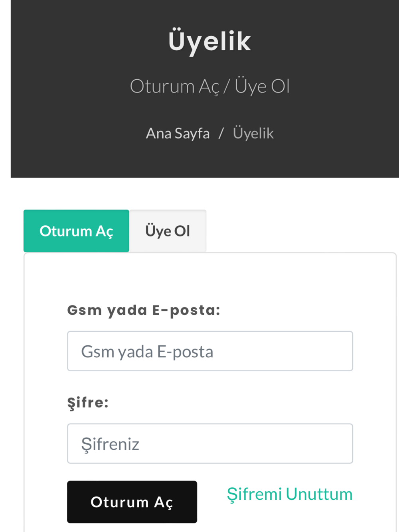Screen dimensions: 399x532
Task: Select the green Oturum Aç tab
Action: tap(76, 231)
